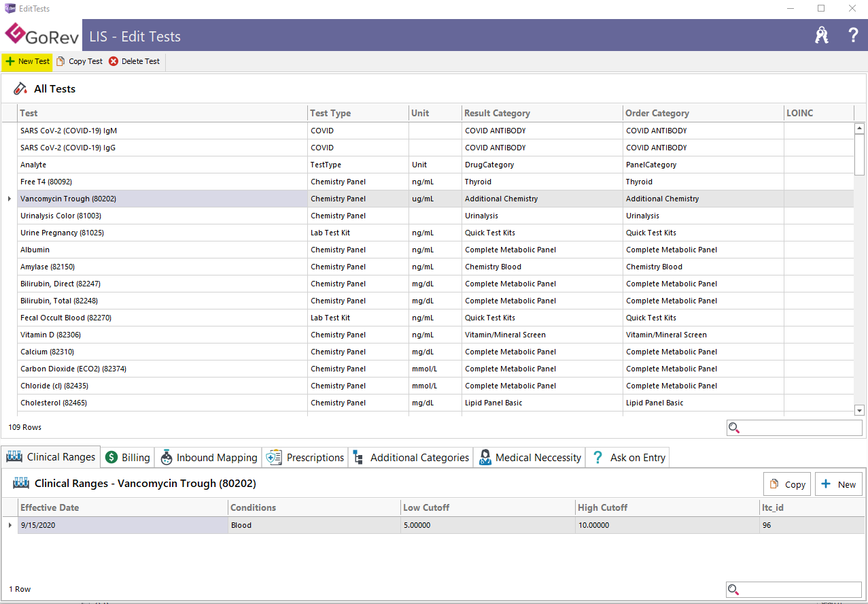The width and height of the screenshot is (868, 604).
Task: Click the Additional Categories hierarchy icon
Action: tap(358, 458)
